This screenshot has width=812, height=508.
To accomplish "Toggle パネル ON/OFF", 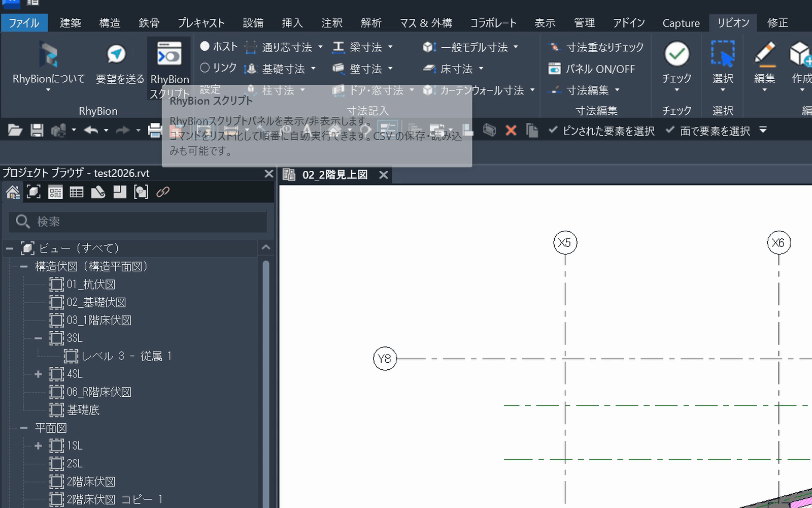I will 592,69.
